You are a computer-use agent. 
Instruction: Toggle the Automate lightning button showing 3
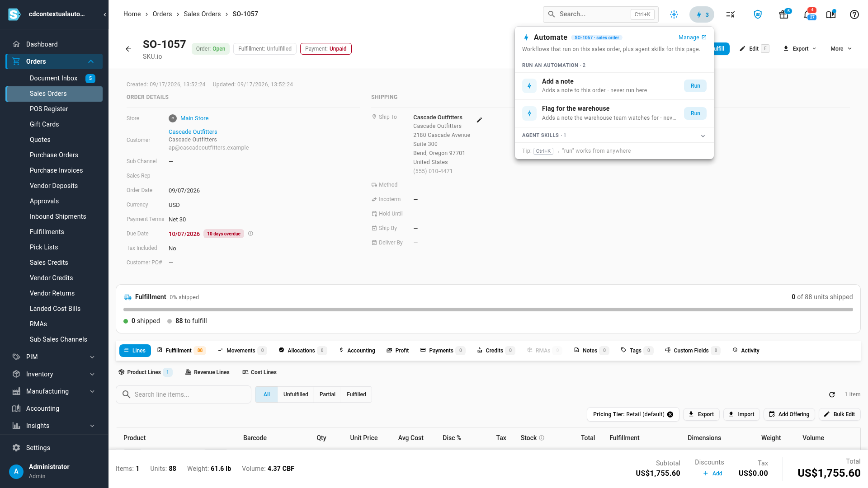(x=702, y=14)
